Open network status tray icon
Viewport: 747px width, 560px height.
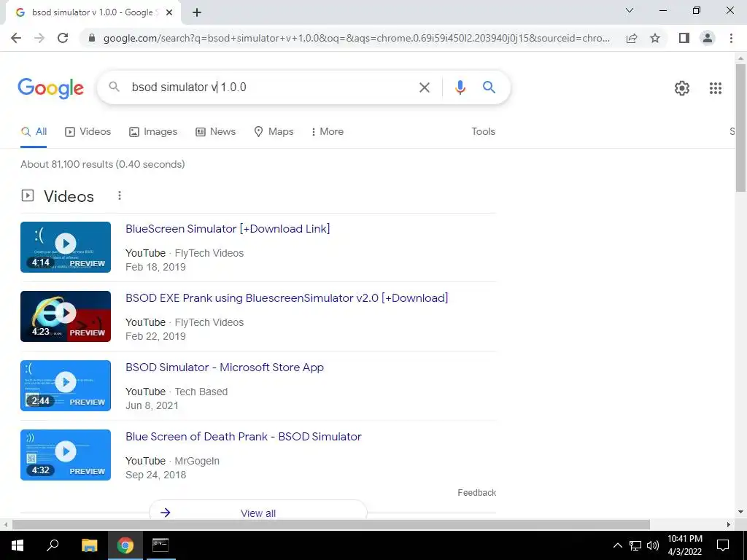(635, 545)
